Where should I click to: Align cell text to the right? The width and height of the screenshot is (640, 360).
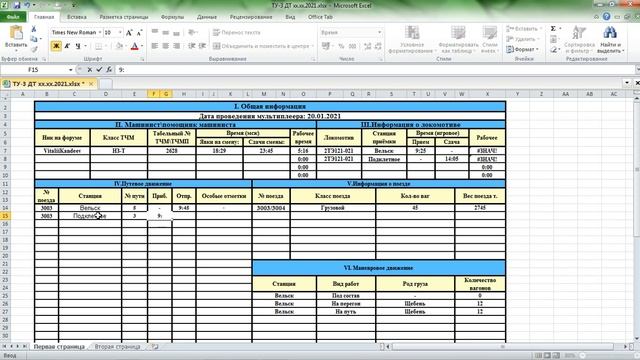click(176, 46)
